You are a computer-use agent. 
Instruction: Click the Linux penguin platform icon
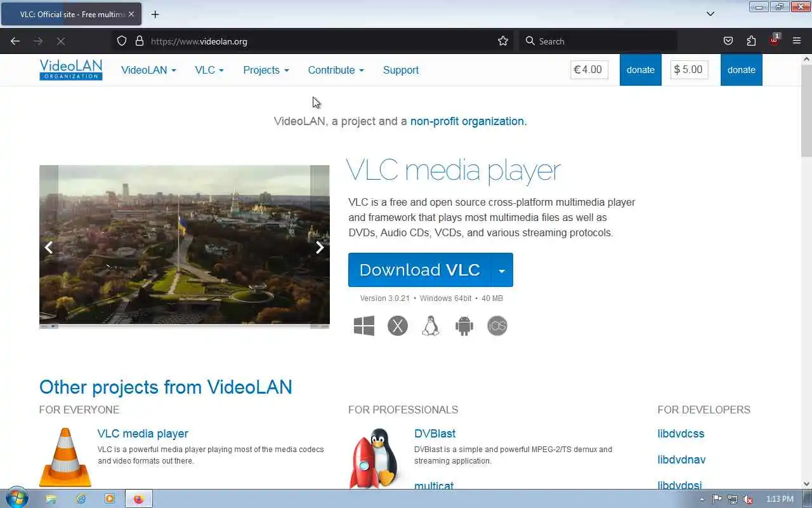pyautogui.click(x=431, y=326)
